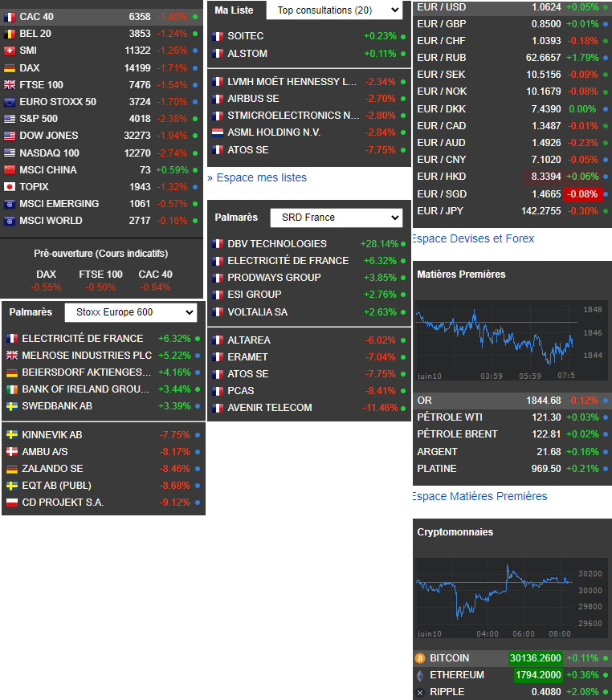Click BEIERSDORF AKTIENGES... row
612x700 pixels.
pyautogui.click(x=104, y=372)
